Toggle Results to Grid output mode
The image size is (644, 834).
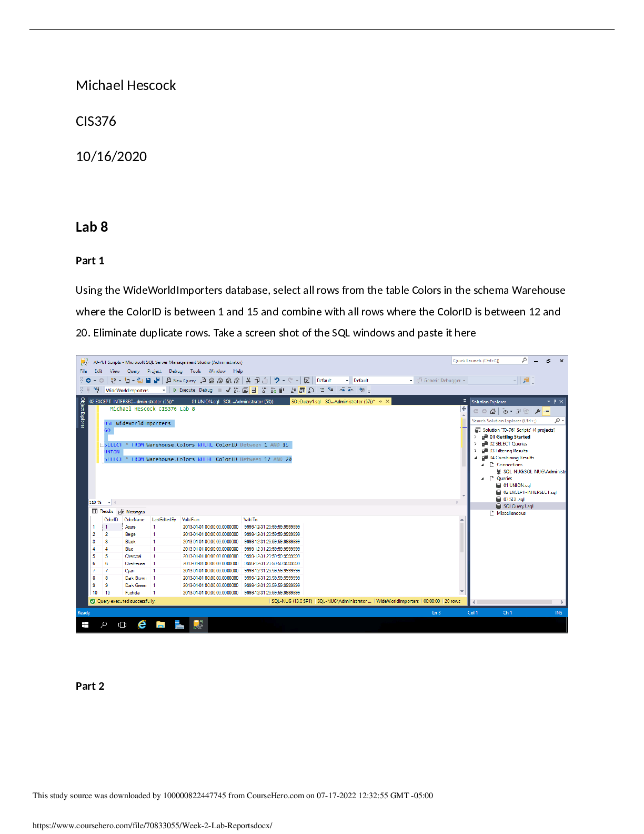[302, 390]
